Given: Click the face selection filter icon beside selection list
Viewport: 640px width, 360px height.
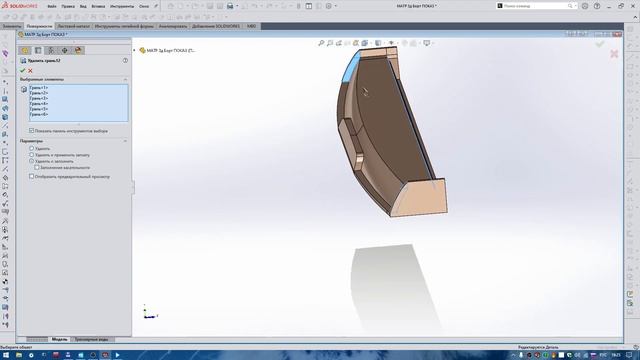Looking at the screenshot, I should [x=24, y=89].
